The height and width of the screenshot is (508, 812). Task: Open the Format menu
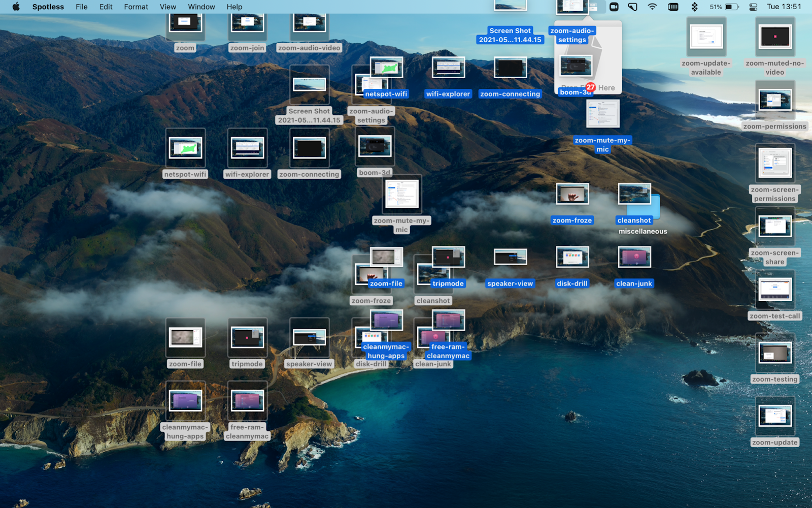pyautogui.click(x=136, y=7)
